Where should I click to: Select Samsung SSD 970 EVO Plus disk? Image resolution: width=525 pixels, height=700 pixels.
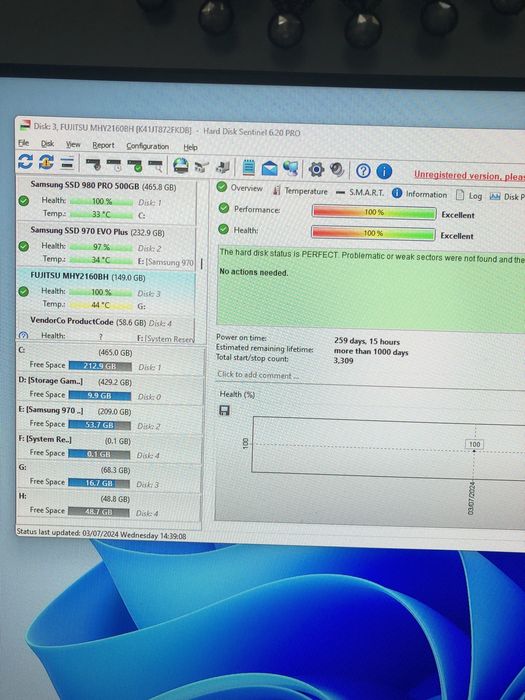click(106, 246)
